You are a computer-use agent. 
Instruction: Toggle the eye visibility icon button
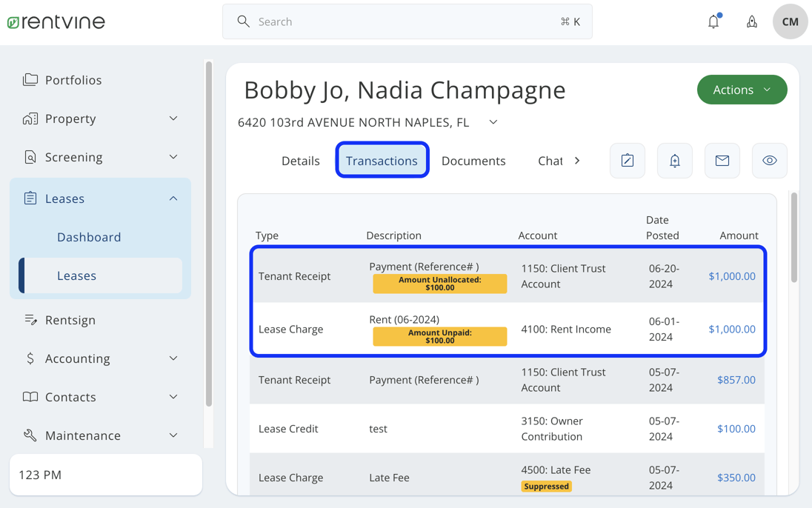tap(770, 161)
